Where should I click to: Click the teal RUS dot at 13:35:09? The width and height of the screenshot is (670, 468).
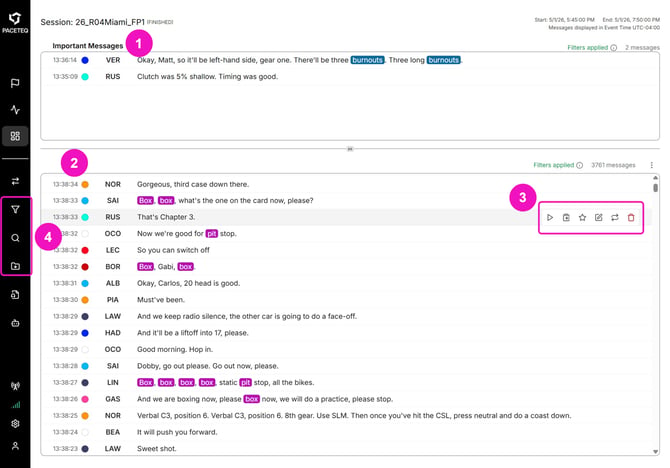tap(85, 77)
